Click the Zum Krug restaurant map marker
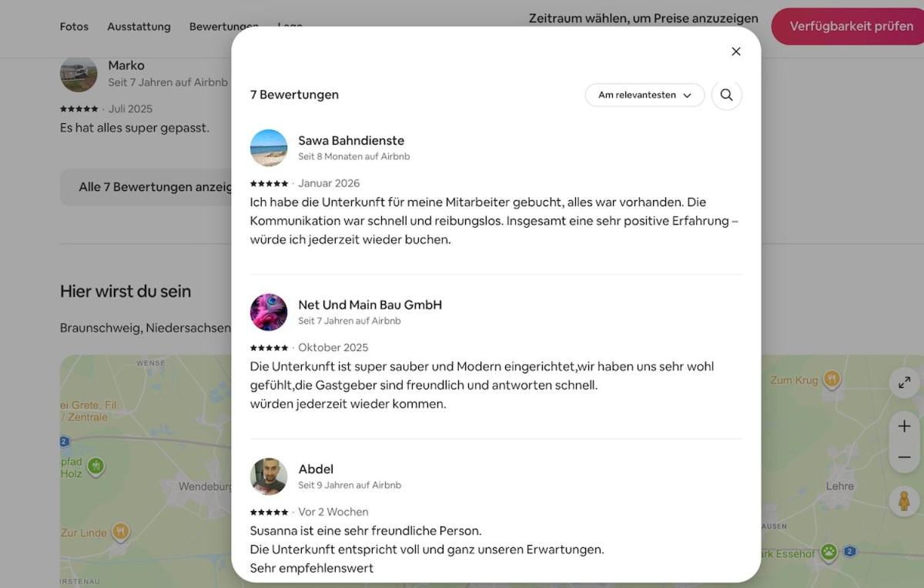Viewport: 924px width, 588px height. coord(832,379)
